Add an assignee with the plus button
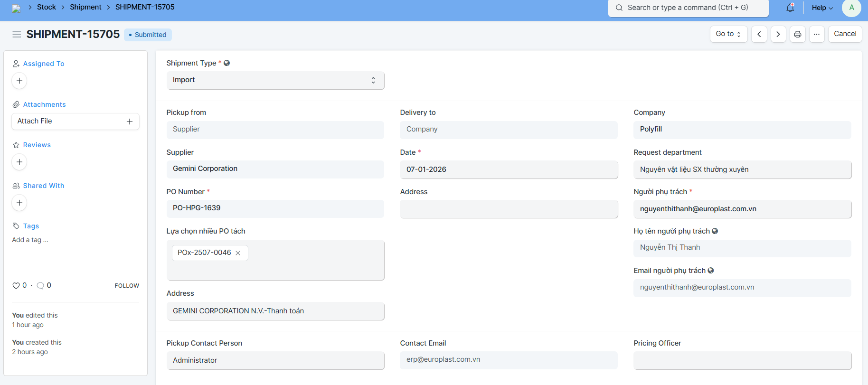Screen dimensions: 868x385 click(19, 81)
